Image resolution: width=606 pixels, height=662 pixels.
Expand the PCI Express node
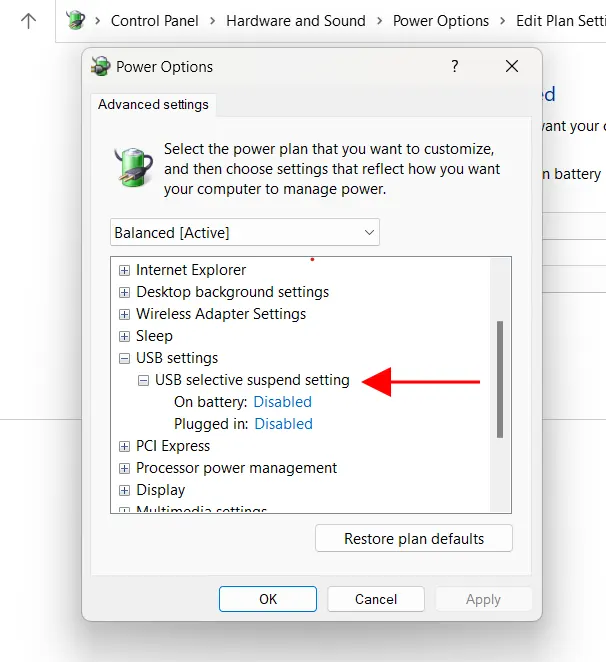124,446
